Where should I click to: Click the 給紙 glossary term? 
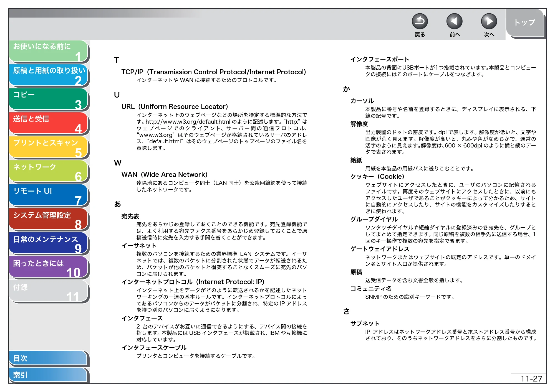pos(356,160)
